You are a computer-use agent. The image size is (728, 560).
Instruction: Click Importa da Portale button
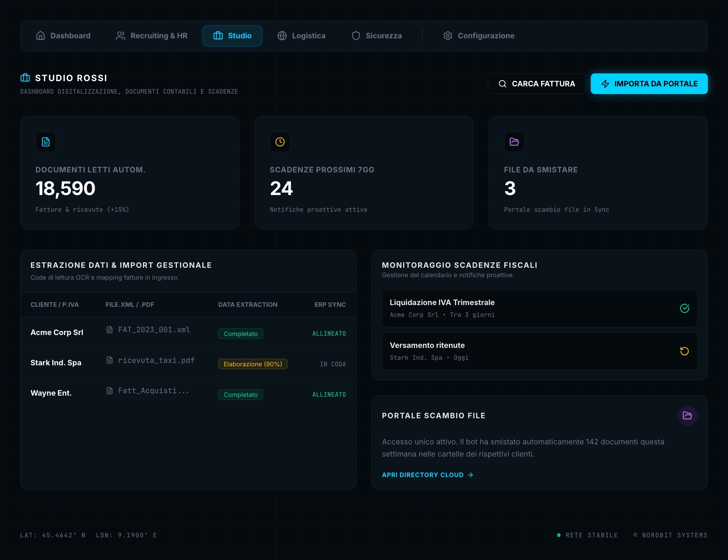click(649, 84)
